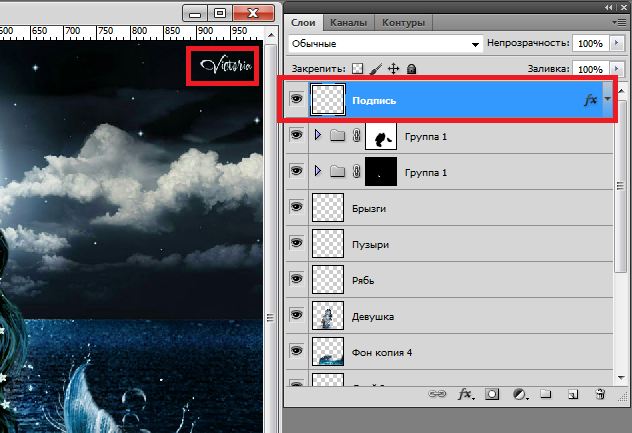Switch to the Каналы tab
Screen dimensions: 632x433
(x=348, y=23)
